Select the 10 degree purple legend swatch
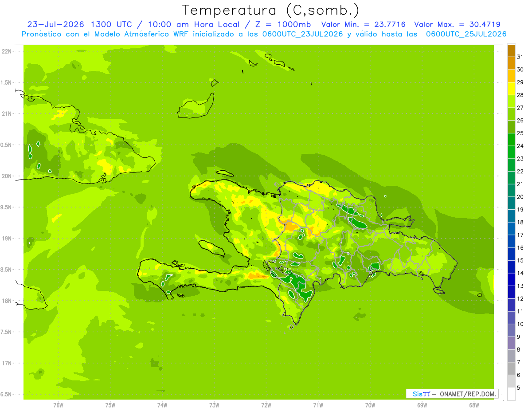Image resolution: width=532 pixels, height=411 pixels. click(x=511, y=317)
